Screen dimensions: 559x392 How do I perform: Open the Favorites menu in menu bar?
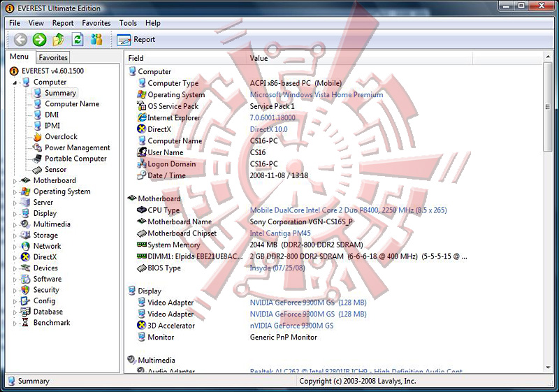[x=96, y=23]
